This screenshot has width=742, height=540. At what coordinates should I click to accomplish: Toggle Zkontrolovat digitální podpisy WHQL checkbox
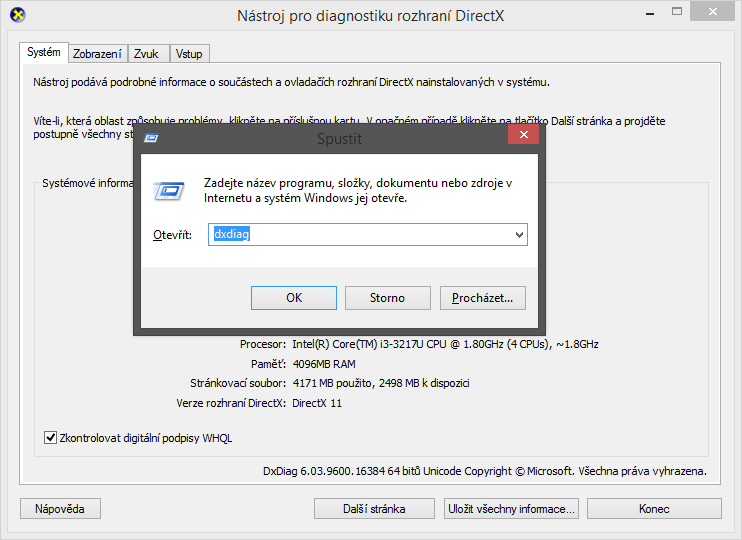[50, 437]
